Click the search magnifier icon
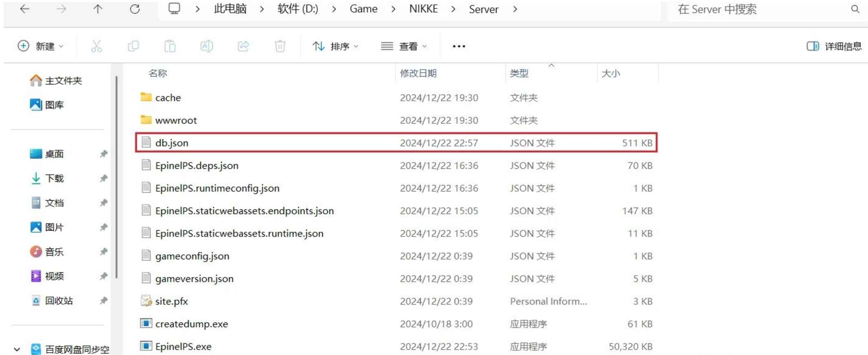 click(855, 9)
